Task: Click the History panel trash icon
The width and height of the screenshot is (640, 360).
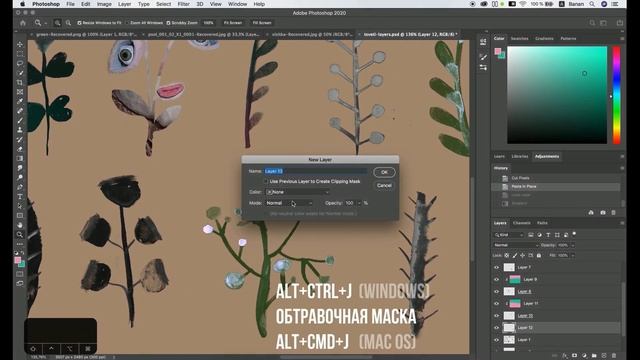Action: point(613,213)
